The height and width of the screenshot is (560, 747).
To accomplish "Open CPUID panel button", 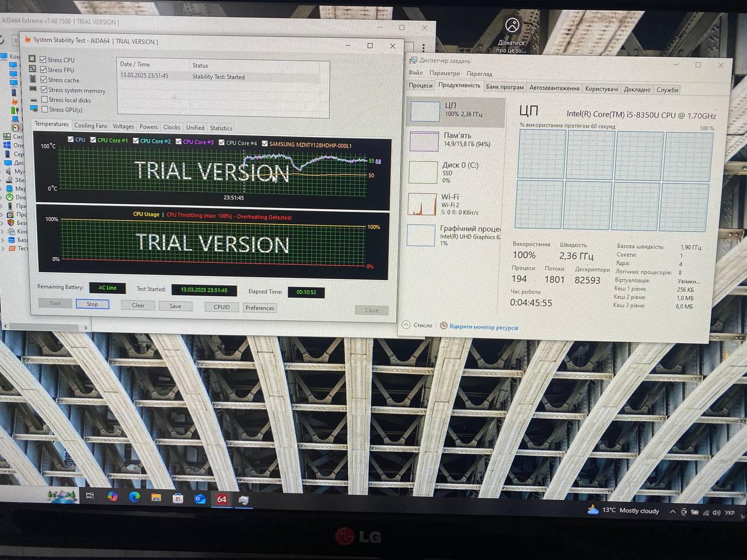I will [x=221, y=307].
